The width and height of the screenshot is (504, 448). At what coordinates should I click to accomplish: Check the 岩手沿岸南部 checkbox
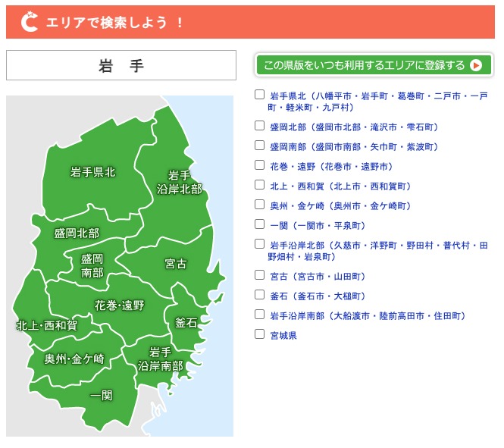coord(259,315)
